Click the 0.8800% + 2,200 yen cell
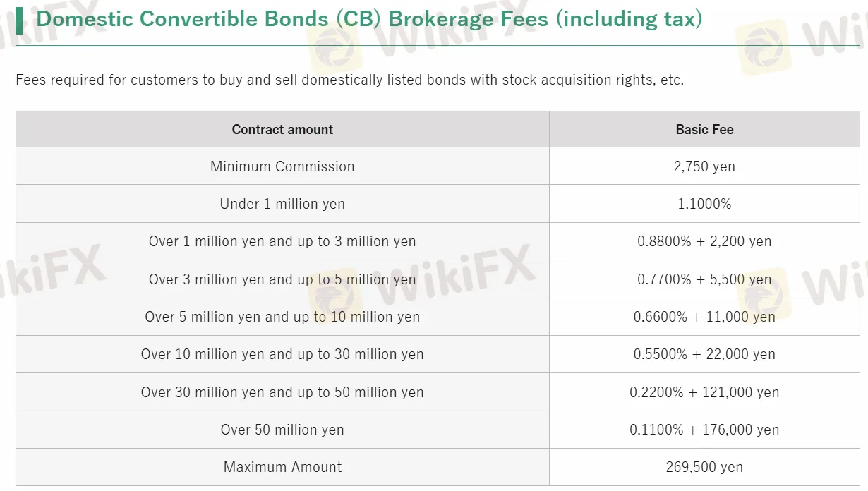This screenshot has width=868, height=491. point(704,241)
